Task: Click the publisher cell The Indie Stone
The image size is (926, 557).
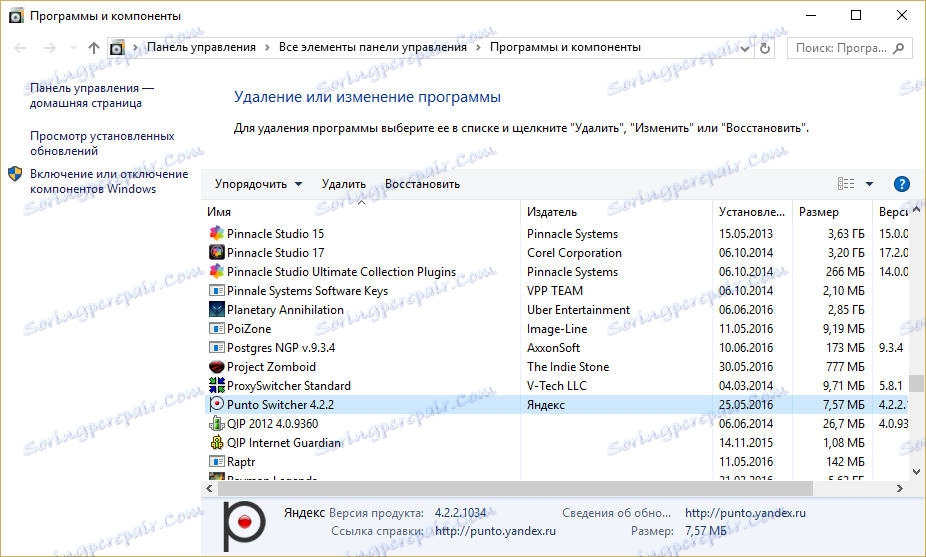Action: pos(568,367)
